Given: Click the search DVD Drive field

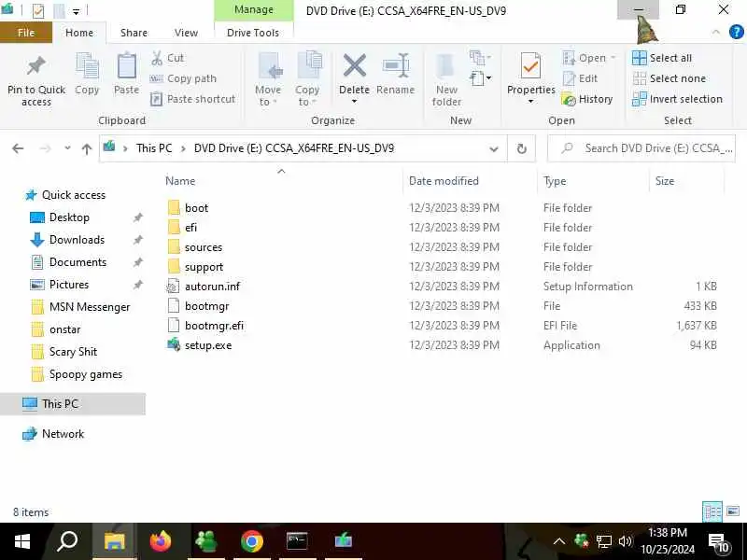Looking at the screenshot, I should [x=641, y=148].
